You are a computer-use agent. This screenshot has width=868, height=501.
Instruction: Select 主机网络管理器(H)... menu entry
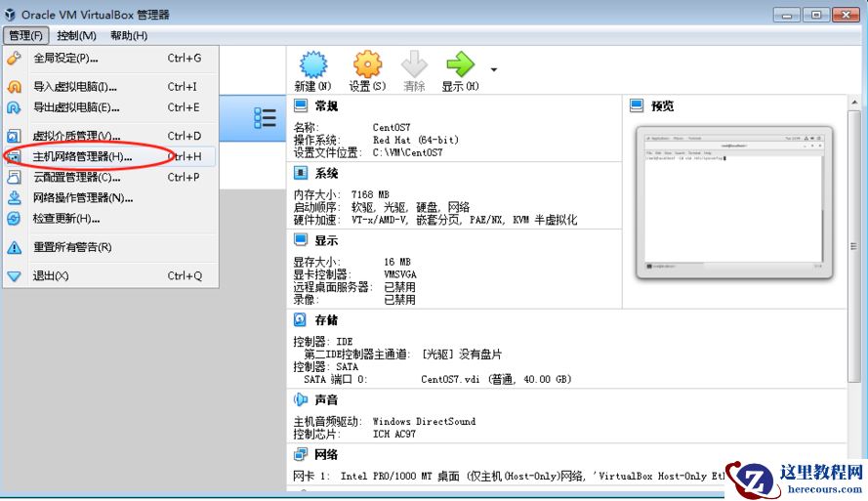point(110,156)
